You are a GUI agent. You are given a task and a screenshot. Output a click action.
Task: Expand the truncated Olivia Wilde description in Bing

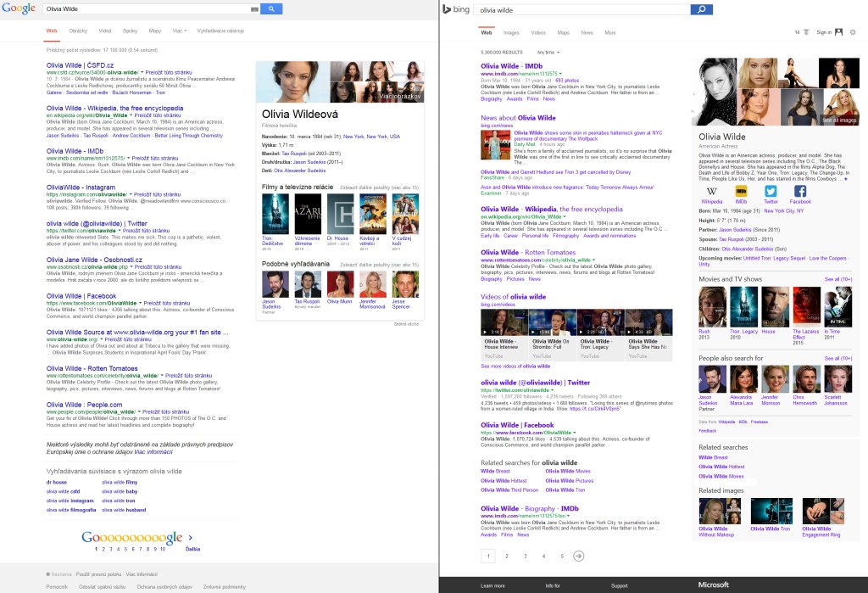click(844, 179)
